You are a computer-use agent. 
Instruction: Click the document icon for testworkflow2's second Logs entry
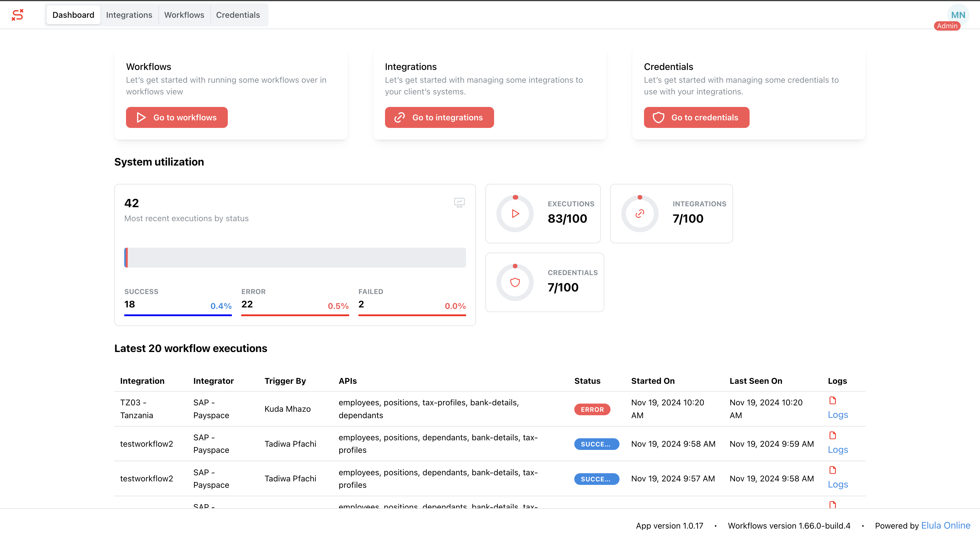(x=833, y=470)
